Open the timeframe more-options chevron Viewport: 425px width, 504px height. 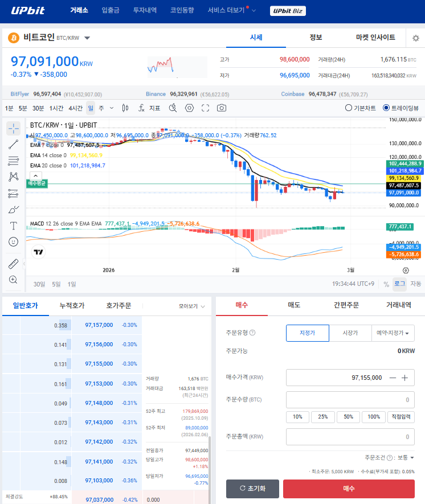[x=112, y=108]
